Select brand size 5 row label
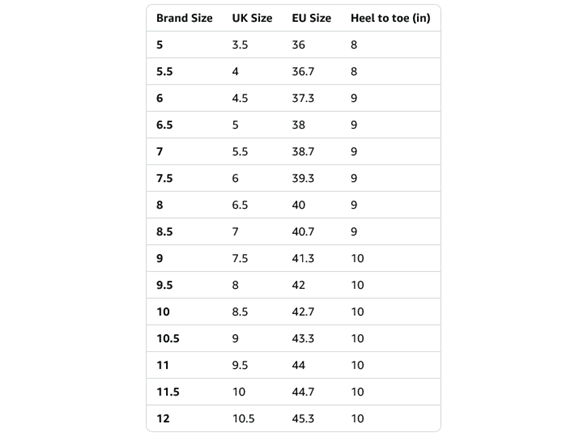 point(160,45)
